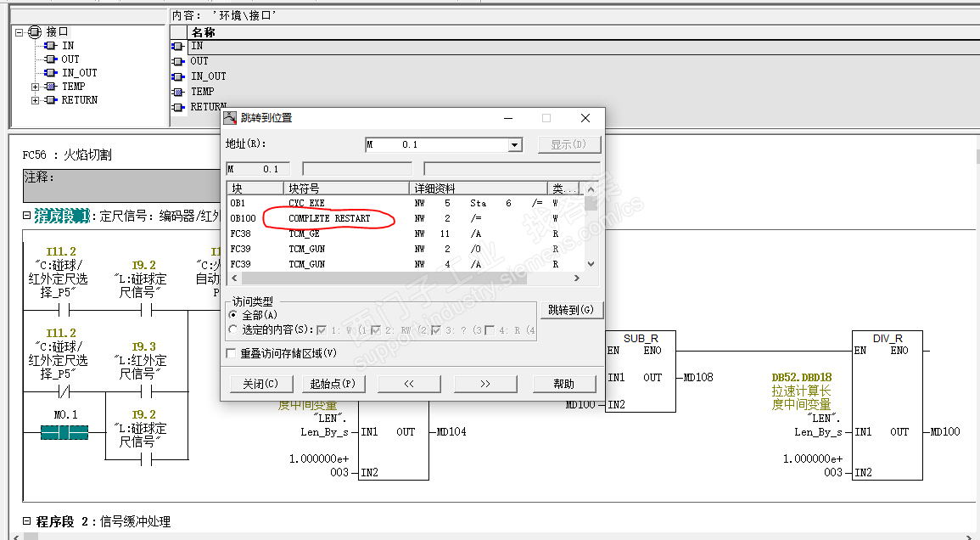Viewport: 980px width, 540px height.
Task: Select the FC38 TCM_GE row
Action: pos(406,233)
